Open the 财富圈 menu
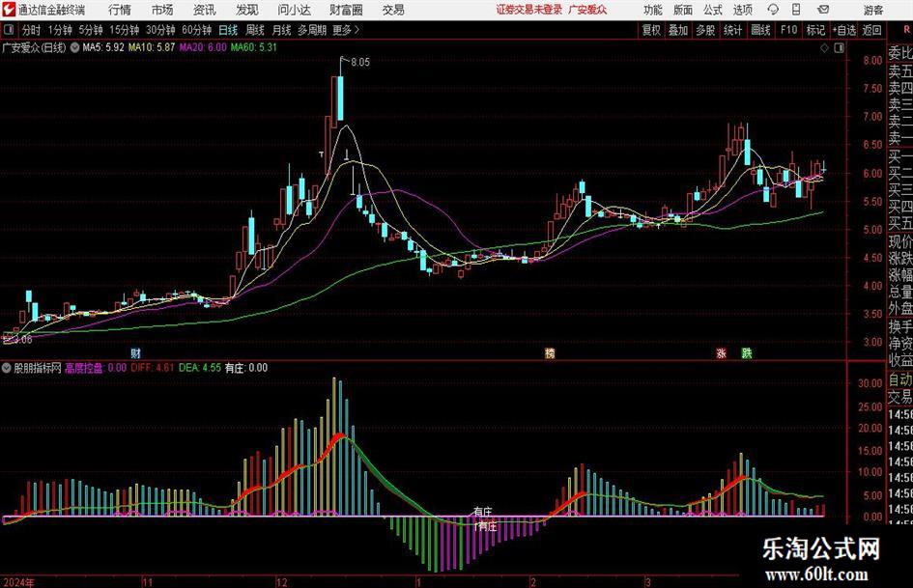913x588 pixels. click(x=346, y=10)
